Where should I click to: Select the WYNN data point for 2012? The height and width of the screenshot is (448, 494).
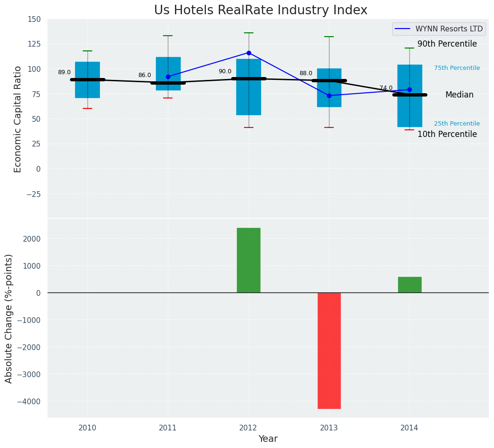(x=249, y=53)
